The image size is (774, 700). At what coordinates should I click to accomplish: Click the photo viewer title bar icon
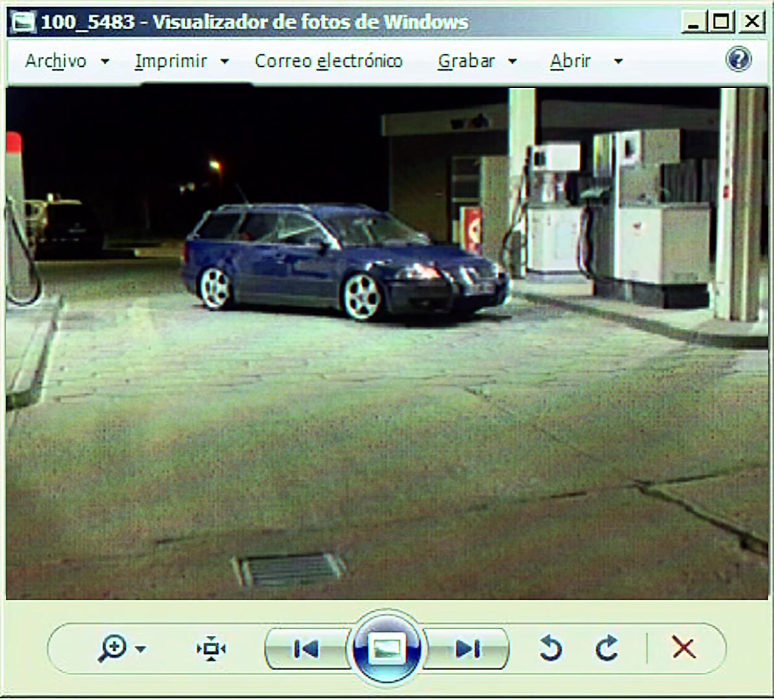(23, 22)
